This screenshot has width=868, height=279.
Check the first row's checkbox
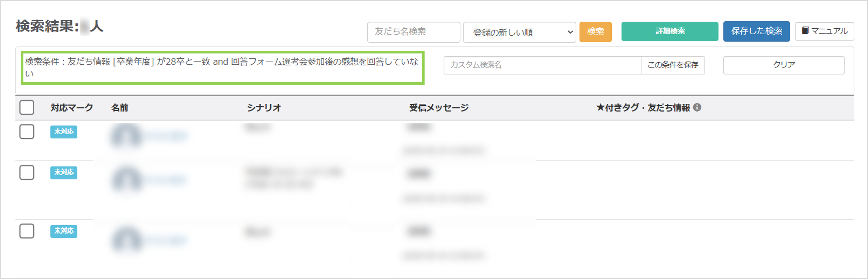click(x=27, y=132)
